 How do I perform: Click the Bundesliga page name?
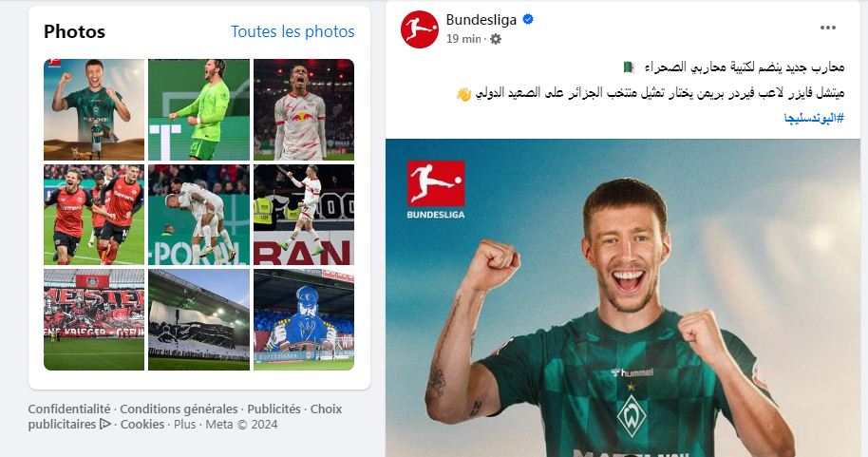[481, 19]
